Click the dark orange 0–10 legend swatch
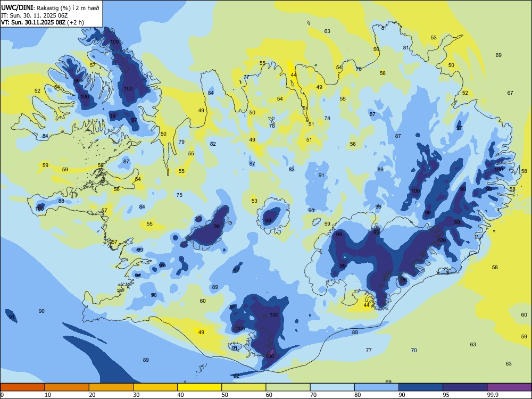Image resolution: width=532 pixels, height=399 pixels. (22, 387)
